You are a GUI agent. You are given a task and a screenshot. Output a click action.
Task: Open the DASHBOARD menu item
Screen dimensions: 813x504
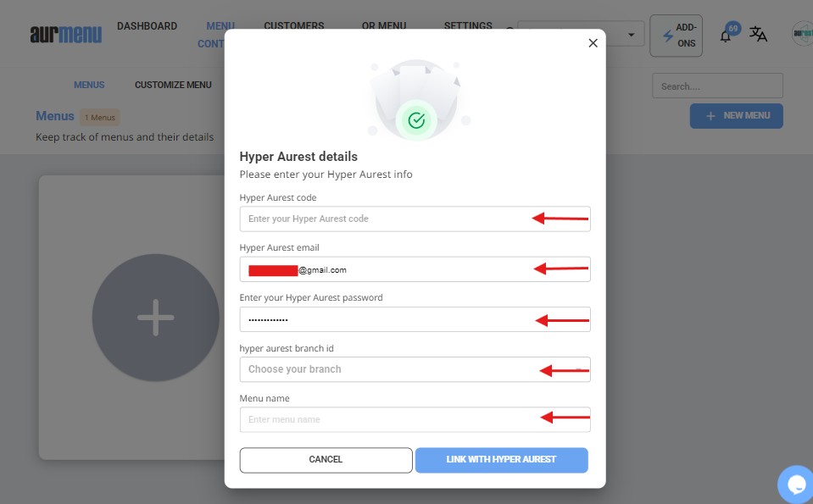[147, 26]
